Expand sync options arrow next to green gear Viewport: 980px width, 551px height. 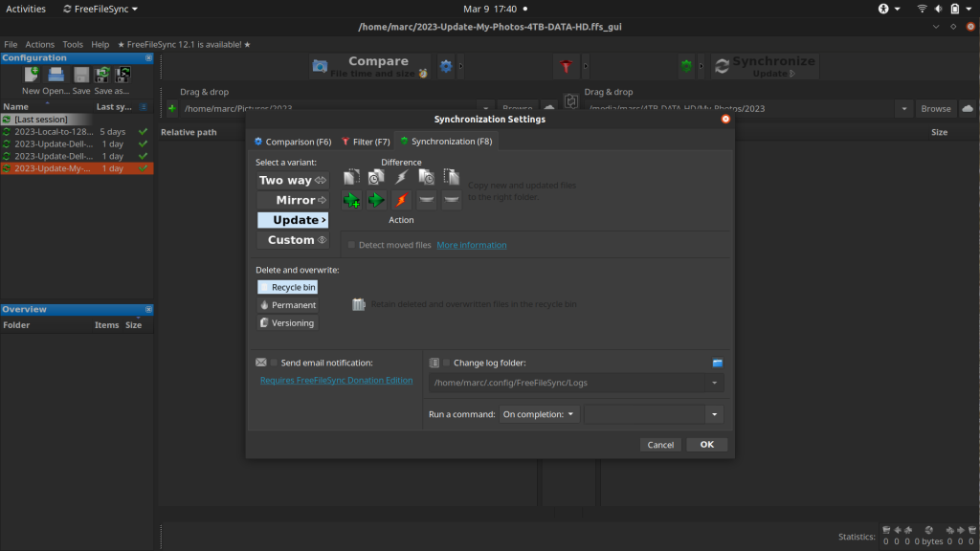pyautogui.click(x=702, y=66)
